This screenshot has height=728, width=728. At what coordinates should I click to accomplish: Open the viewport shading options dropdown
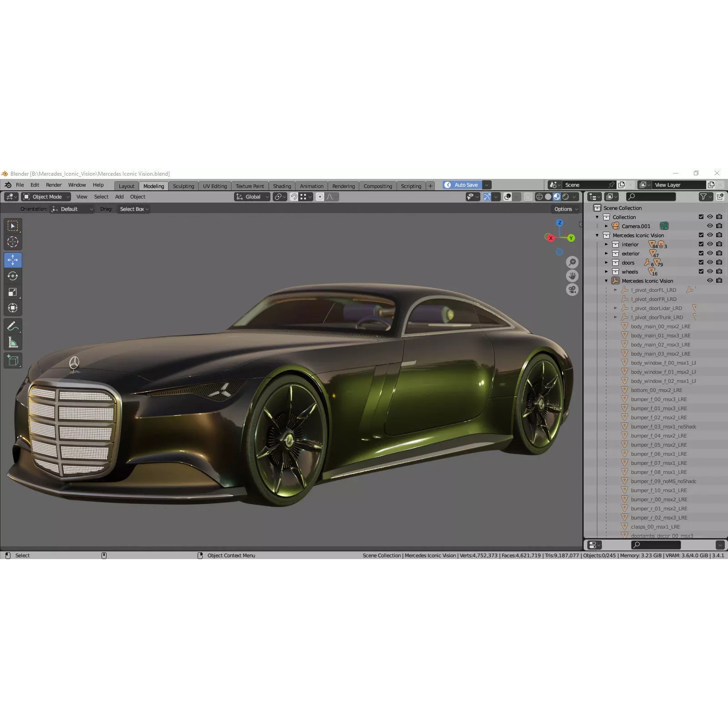575,197
